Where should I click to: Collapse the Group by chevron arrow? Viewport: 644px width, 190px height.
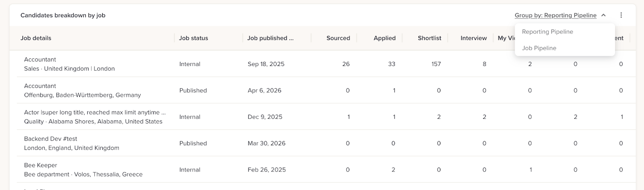(603, 15)
